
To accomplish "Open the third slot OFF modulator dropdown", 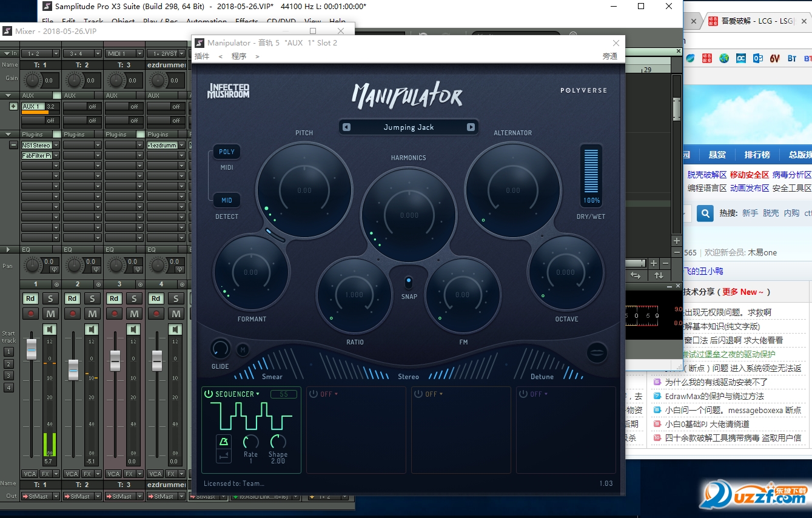I will coord(434,394).
